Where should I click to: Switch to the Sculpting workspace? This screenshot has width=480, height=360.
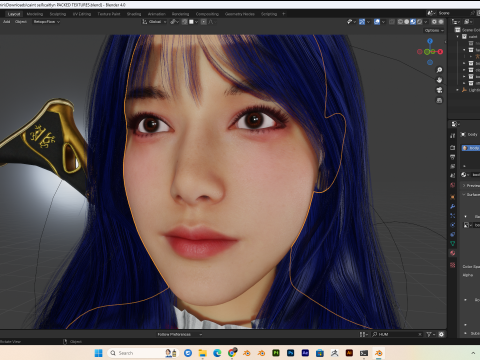coord(58,14)
